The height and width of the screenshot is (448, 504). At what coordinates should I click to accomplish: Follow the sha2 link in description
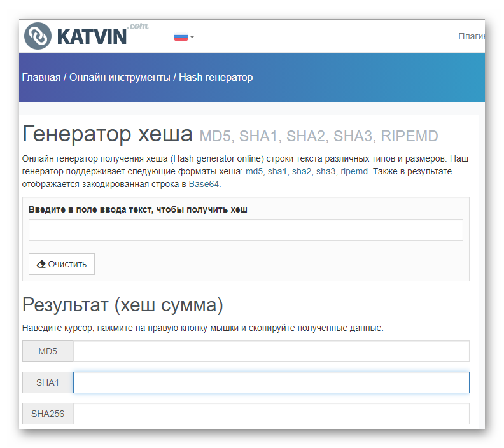click(302, 172)
